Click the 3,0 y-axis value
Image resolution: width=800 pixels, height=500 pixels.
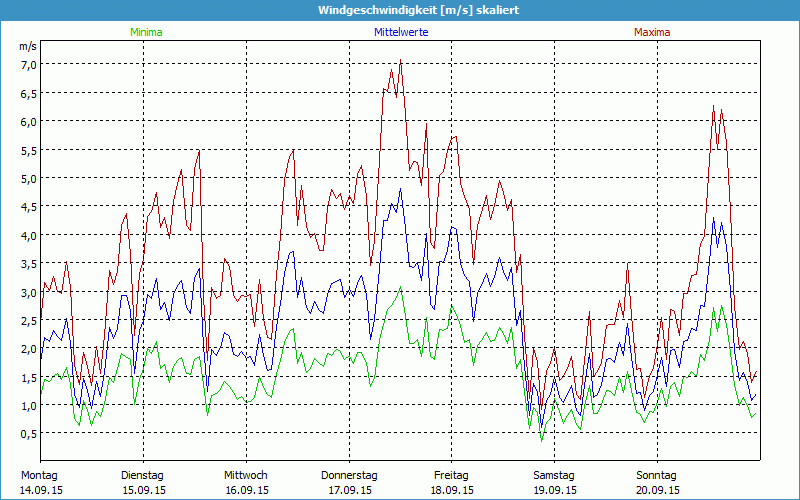(29, 292)
